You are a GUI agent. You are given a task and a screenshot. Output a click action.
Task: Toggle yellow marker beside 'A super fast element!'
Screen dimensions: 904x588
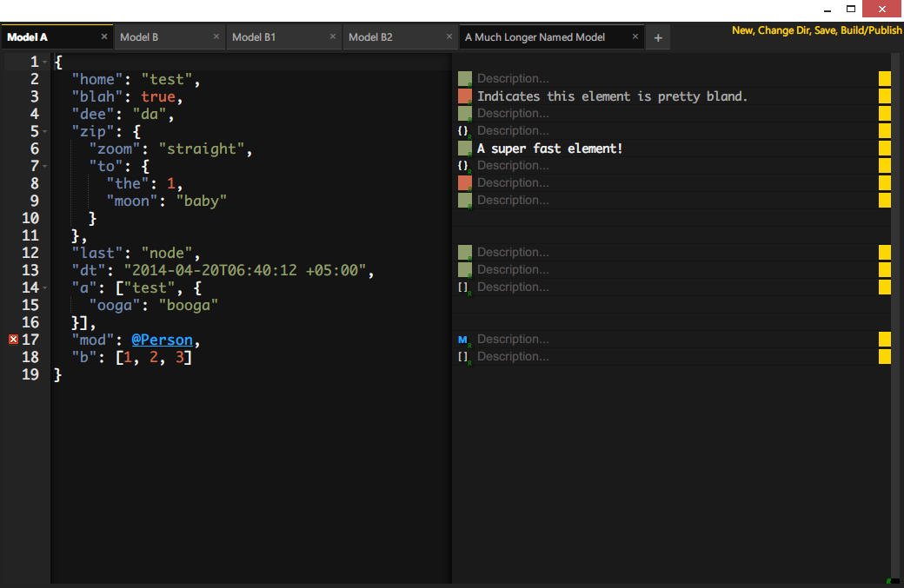884,148
